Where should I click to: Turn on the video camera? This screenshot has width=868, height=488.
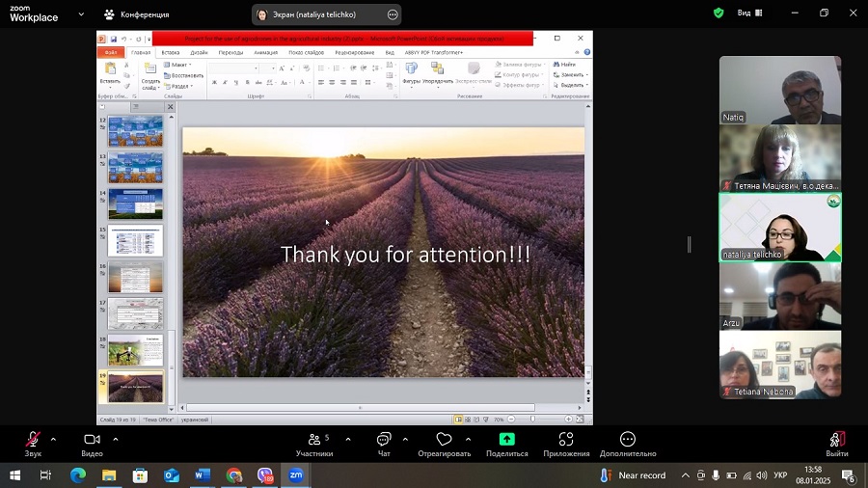(x=92, y=444)
